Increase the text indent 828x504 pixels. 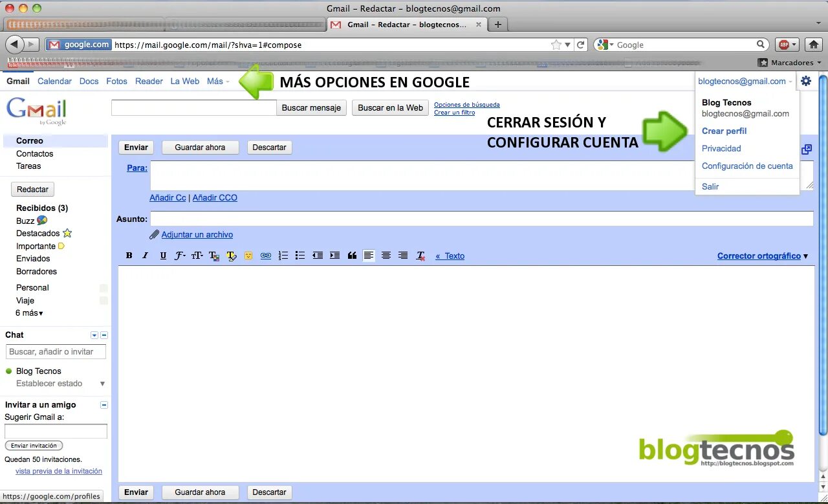(334, 256)
